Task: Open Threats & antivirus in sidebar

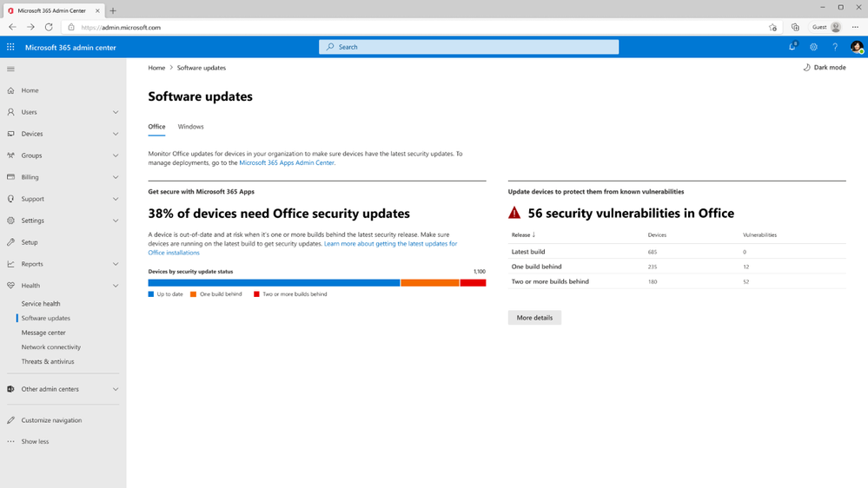Action: point(48,361)
